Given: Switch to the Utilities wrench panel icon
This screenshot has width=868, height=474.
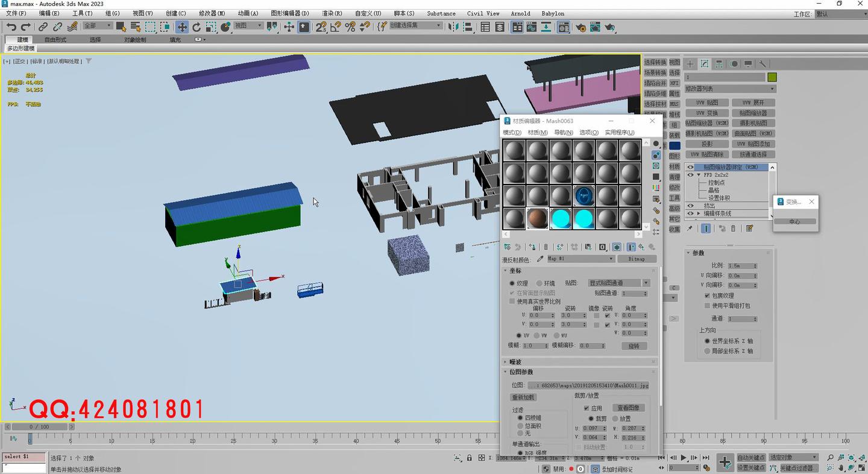Looking at the screenshot, I should (763, 63).
